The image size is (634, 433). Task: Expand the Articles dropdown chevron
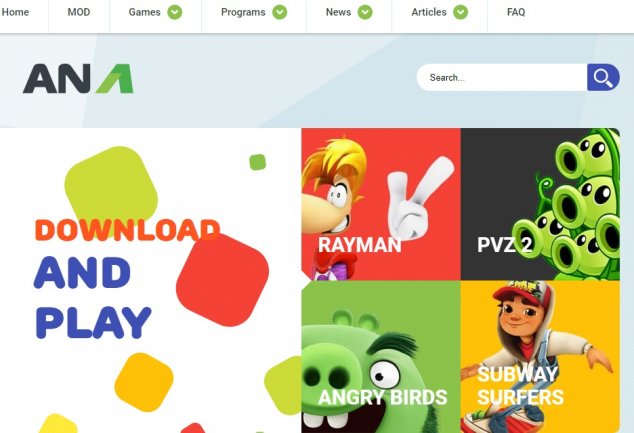pos(460,12)
